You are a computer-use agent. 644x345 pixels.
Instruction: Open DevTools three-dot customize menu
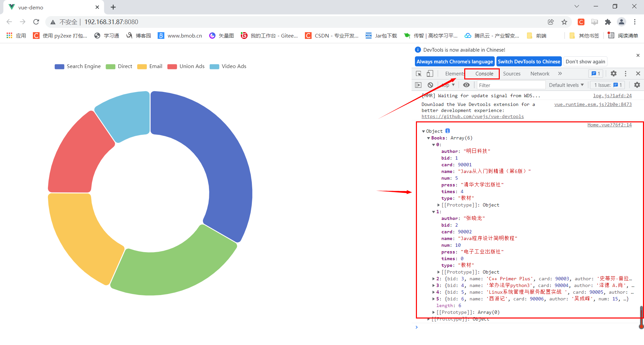click(x=626, y=73)
